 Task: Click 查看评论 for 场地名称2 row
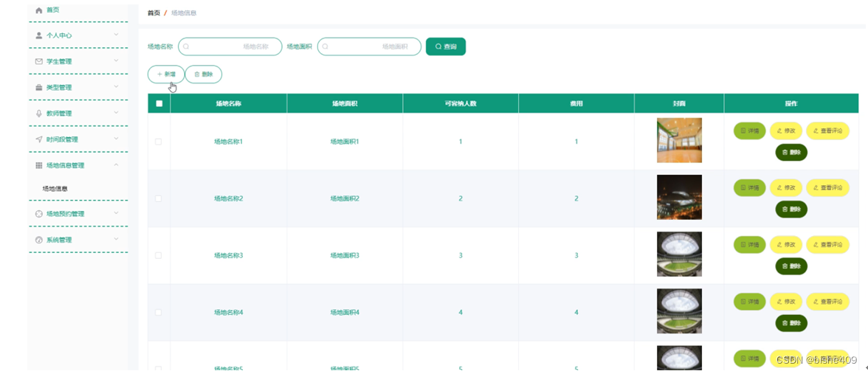[x=827, y=188]
